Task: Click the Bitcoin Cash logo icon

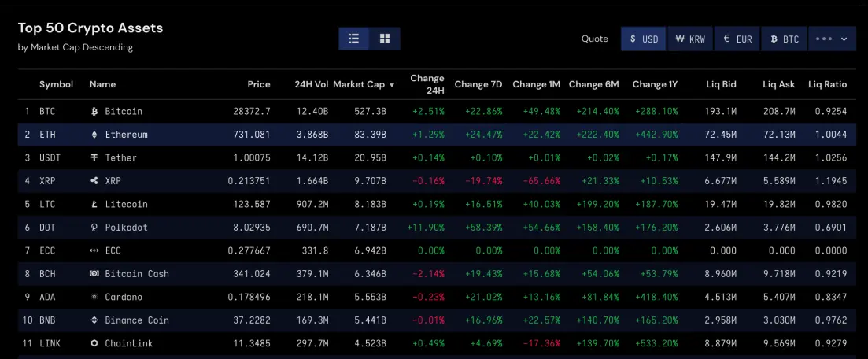Action: point(94,274)
